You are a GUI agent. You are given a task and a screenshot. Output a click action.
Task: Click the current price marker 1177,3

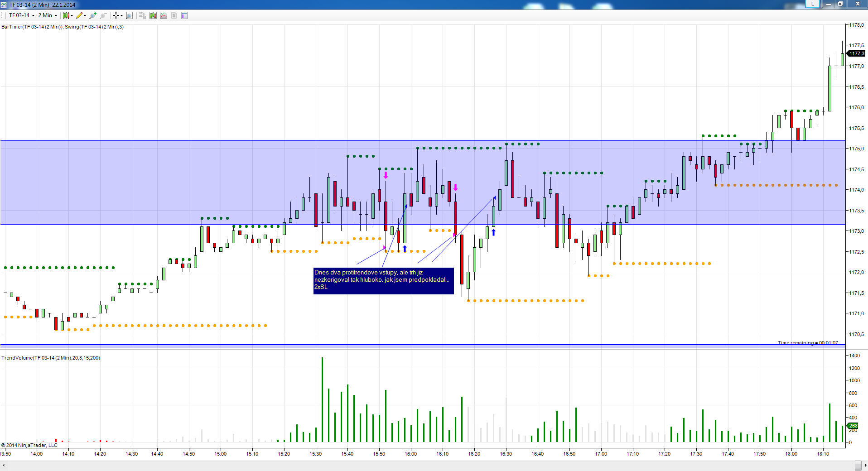pyautogui.click(x=856, y=53)
